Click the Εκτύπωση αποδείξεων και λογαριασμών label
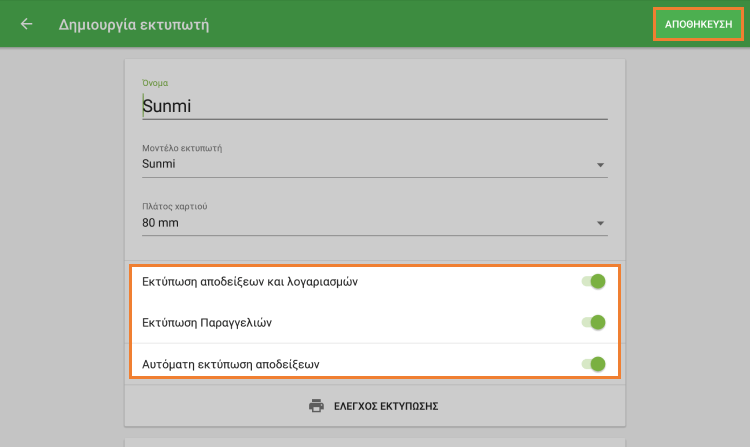The height and width of the screenshot is (447, 750). (250, 282)
